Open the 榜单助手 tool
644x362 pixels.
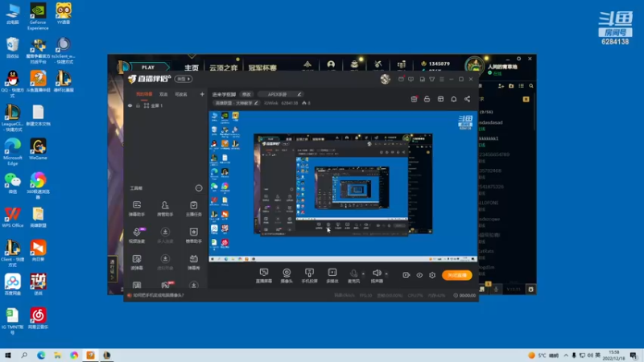pos(193,235)
